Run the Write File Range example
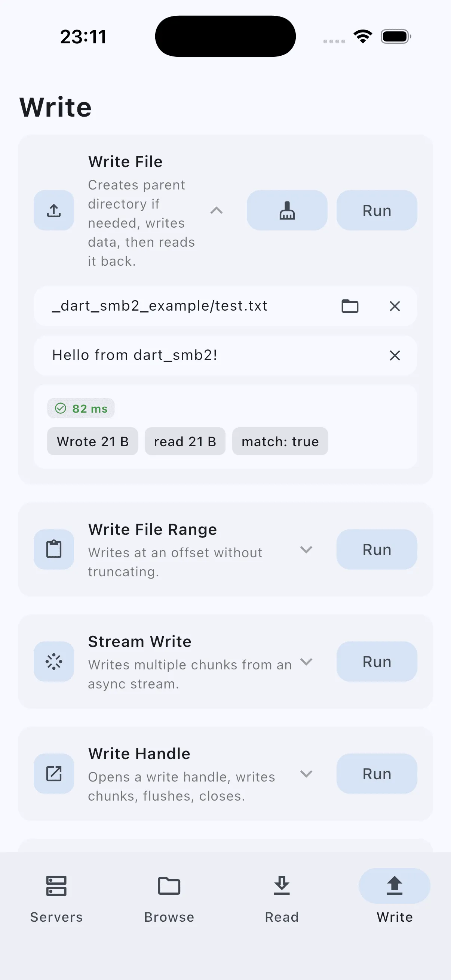 [x=377, y=549]
